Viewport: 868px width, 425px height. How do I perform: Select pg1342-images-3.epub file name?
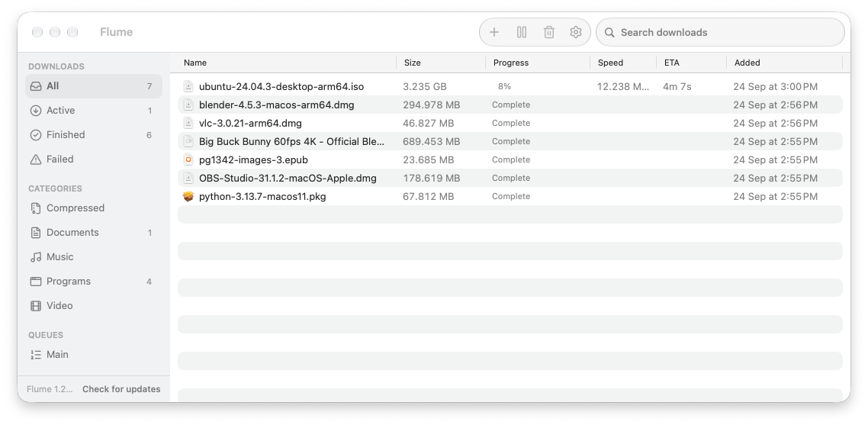pyautogui.click(x=253, y=159)
